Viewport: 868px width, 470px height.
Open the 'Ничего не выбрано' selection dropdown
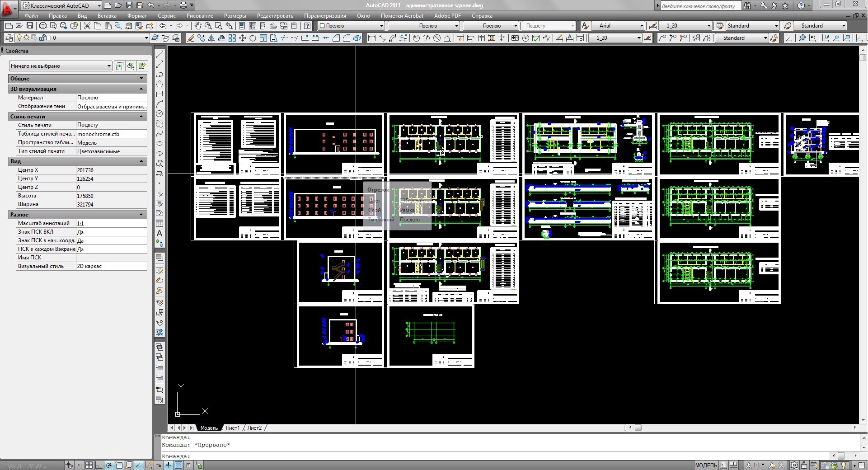point(61,66)
